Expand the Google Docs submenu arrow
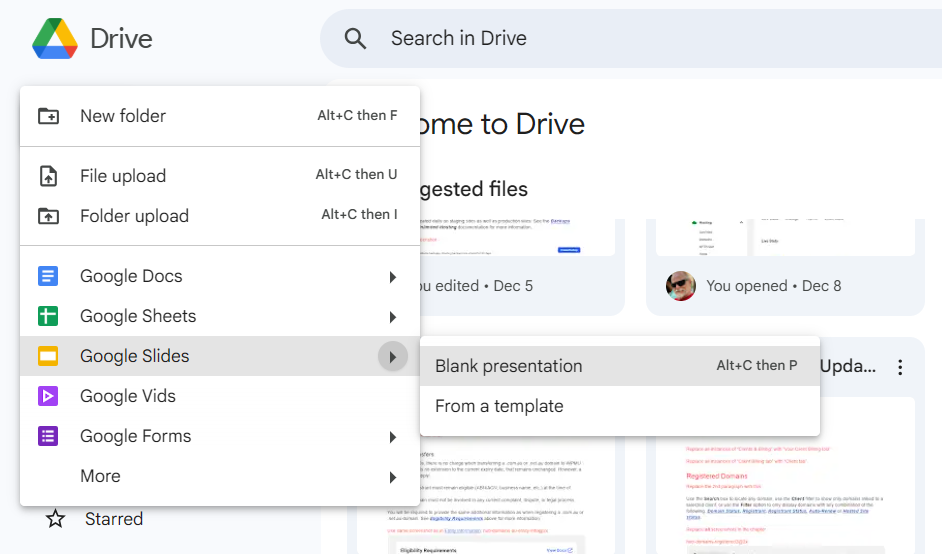Image resolution: width=942 pixels, height=554 pixels. pos(393,277)
